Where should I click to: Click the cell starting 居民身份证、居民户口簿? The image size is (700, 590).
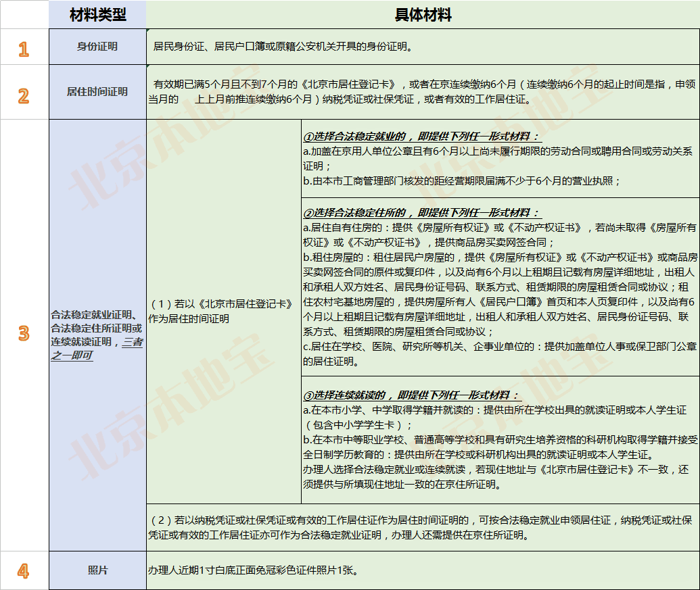point(423,47)
